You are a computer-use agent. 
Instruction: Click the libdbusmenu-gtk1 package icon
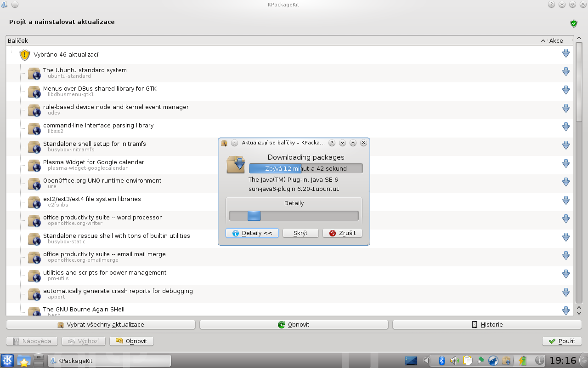34,92
